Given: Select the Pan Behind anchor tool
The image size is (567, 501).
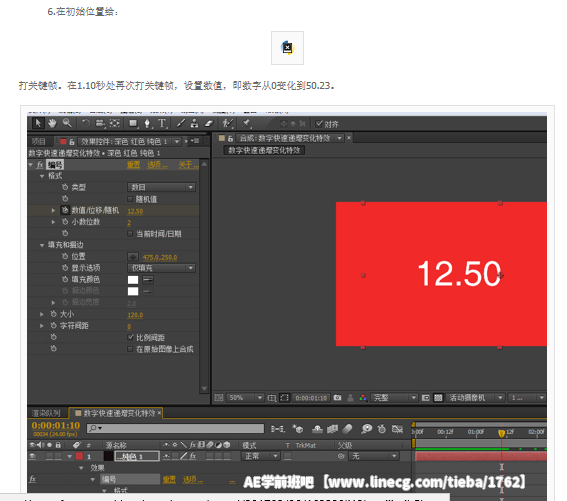Looking at the screenshot, I should (115, 123).
